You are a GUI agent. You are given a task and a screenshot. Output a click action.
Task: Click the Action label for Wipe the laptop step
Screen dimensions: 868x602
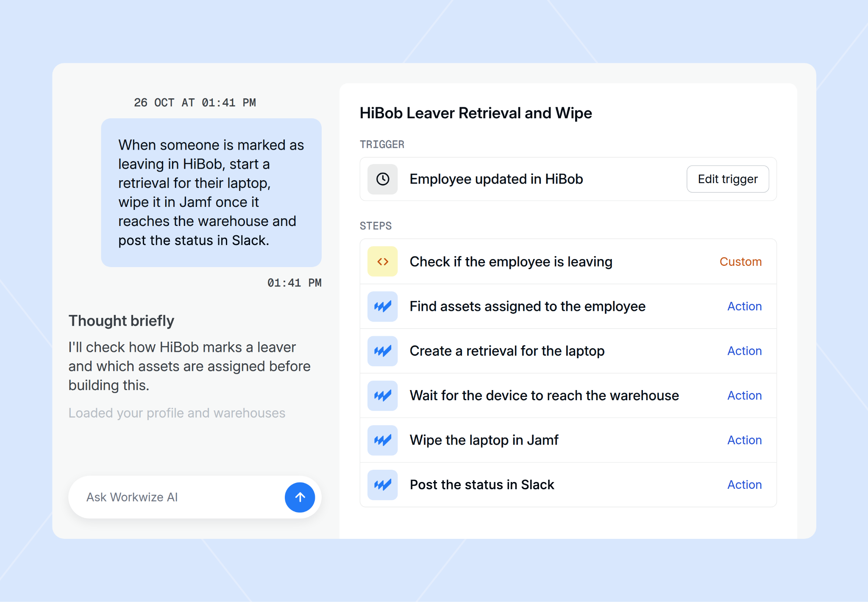[x=745, y=440]
